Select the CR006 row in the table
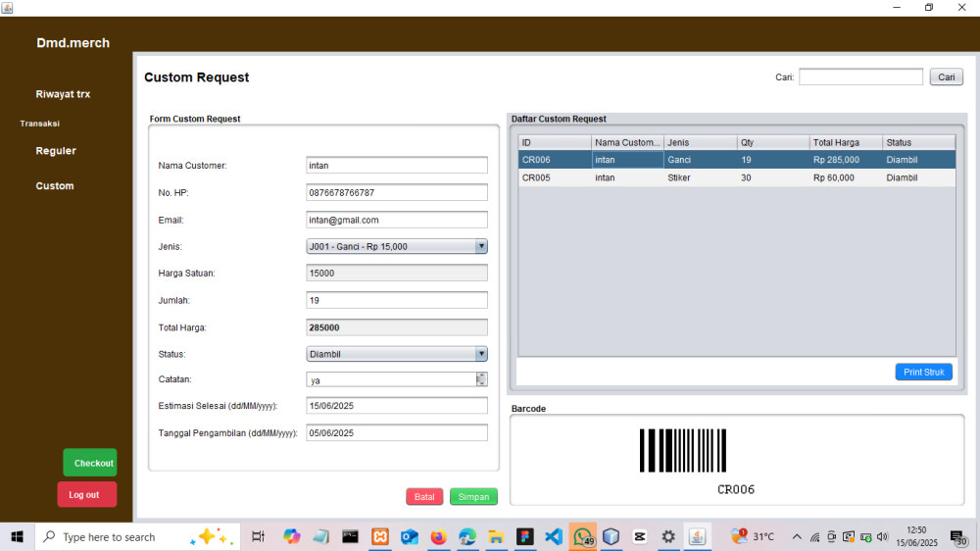This screenshot has height=551, width=980. pyautogui.click(x=737, y=160)
